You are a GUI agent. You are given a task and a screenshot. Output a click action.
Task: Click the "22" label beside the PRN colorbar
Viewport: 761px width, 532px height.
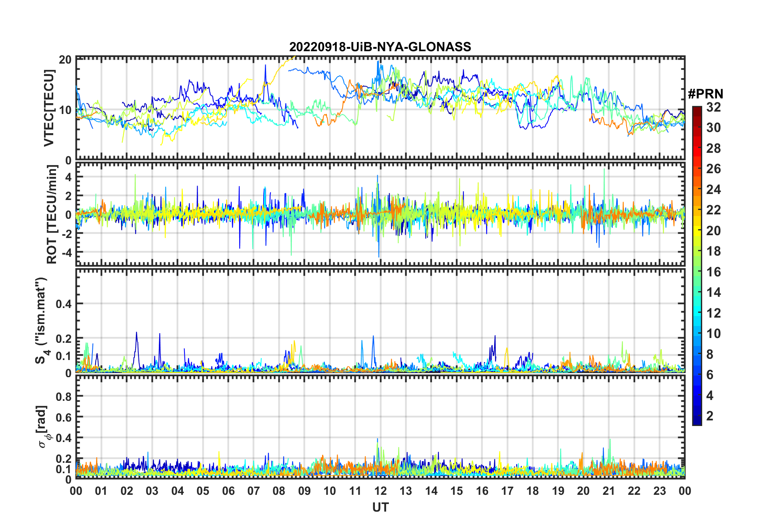(x=713, y=210)
